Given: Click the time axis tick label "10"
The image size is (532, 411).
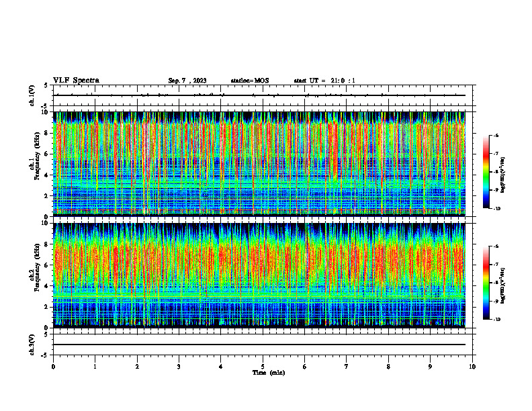Looking at the screenshot, I should (472, 367).
